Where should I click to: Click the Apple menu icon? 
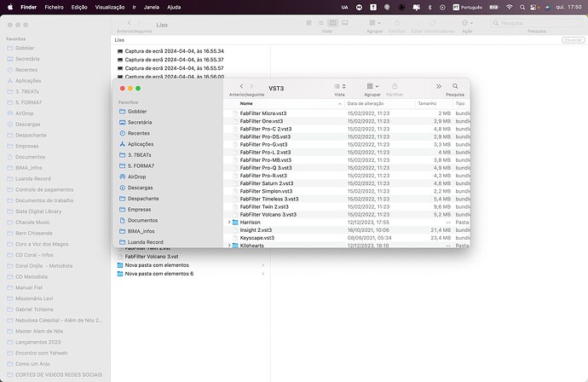pos(10,7)
